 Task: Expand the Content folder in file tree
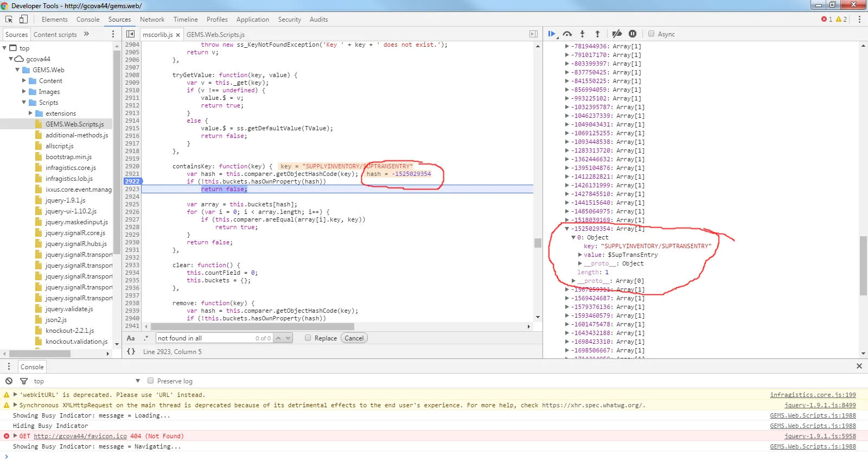[24, 81]
